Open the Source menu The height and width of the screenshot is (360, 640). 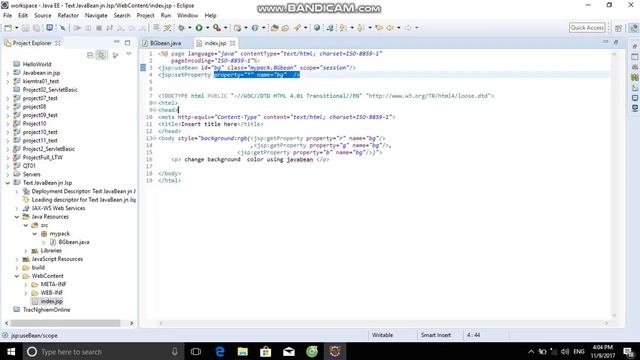(x=42, y=16)
